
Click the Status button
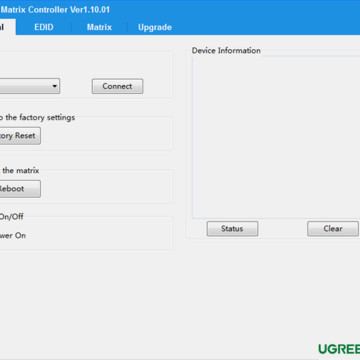(232, 229)
